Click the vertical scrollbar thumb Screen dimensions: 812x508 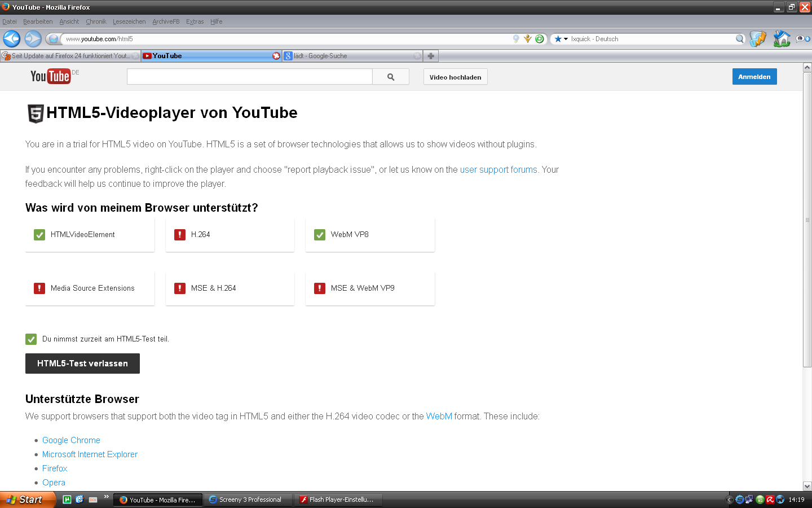pyautogui.click(x=807, y=220)
